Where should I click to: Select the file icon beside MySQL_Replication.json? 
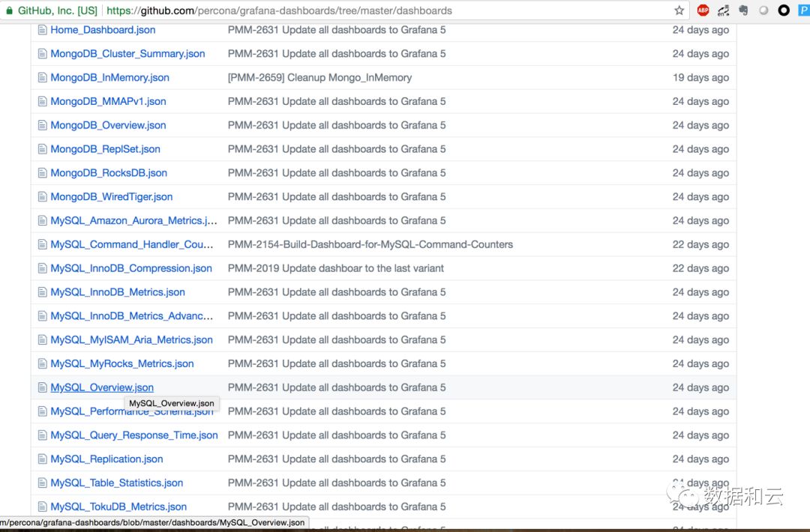(x=42, y=459)
